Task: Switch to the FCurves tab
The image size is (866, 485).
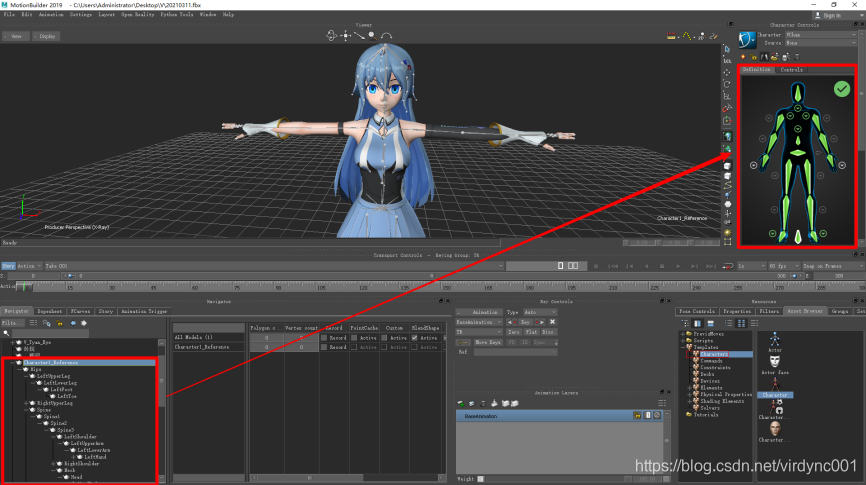Action: [x=80, y=312]
